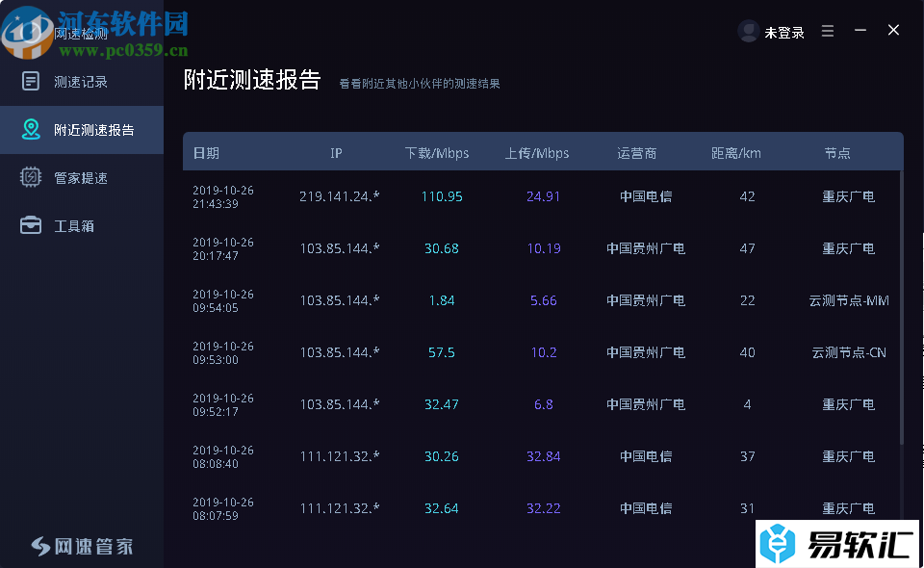
Task: Click node 云测节点-CN
Action: click(849, 352)
